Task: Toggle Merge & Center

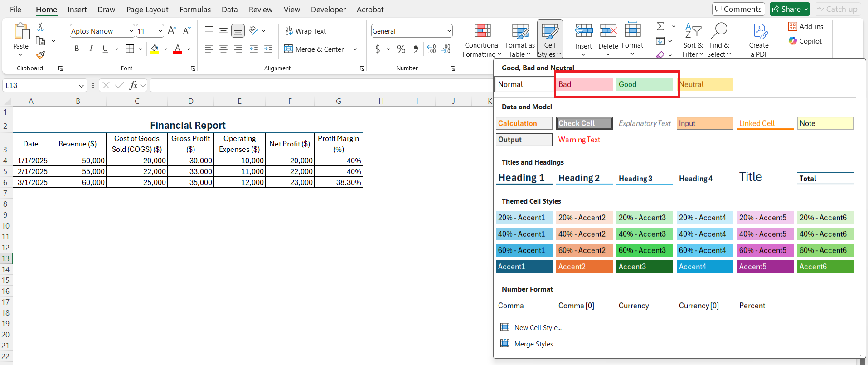Action: [314, 49]
